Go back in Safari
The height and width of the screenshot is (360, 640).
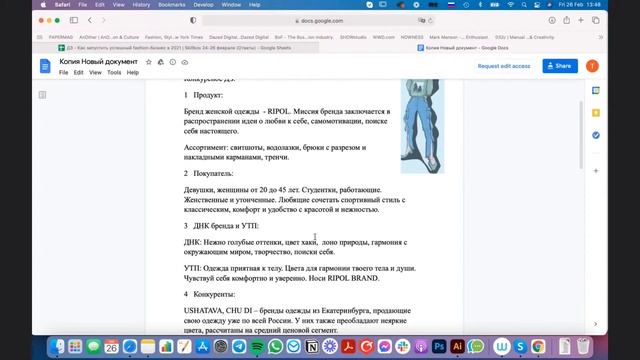(x=90, y=20)
